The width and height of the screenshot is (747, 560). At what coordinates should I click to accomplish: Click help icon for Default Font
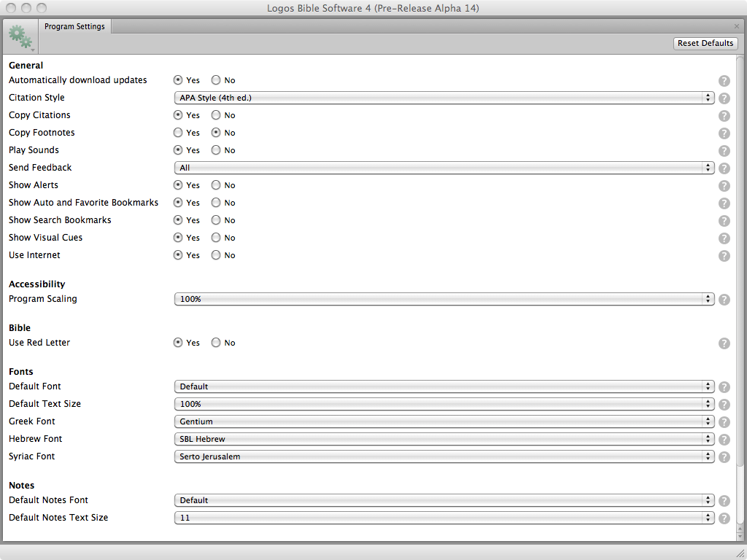coord(724,388)
